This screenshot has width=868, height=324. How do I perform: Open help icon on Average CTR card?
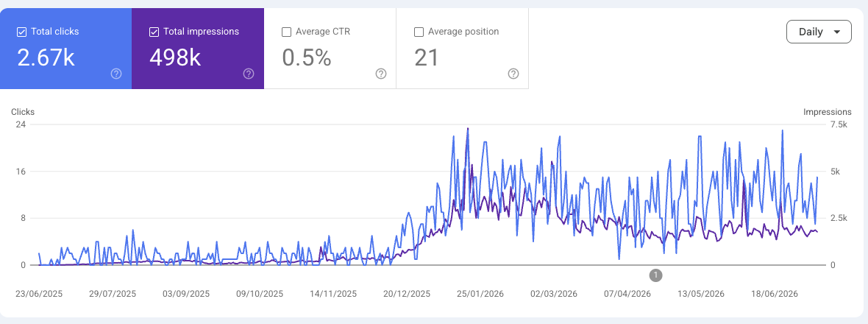point(381,74)
